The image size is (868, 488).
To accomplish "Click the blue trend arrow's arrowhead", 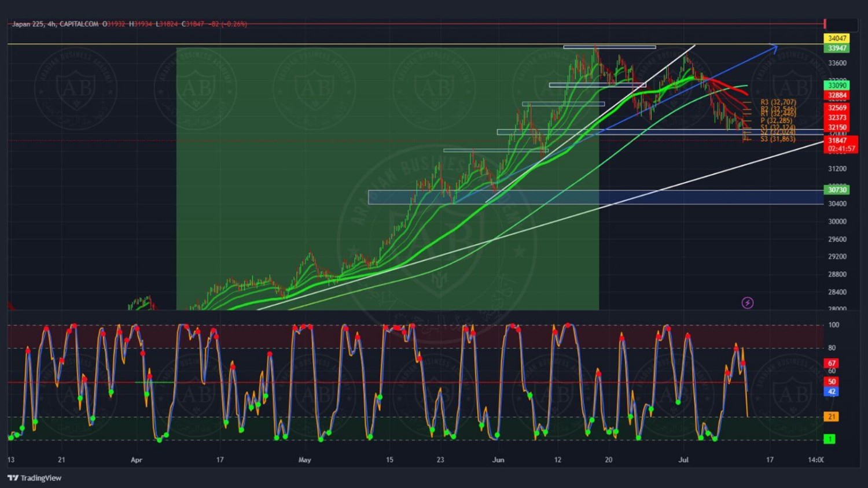I will 774,47.
